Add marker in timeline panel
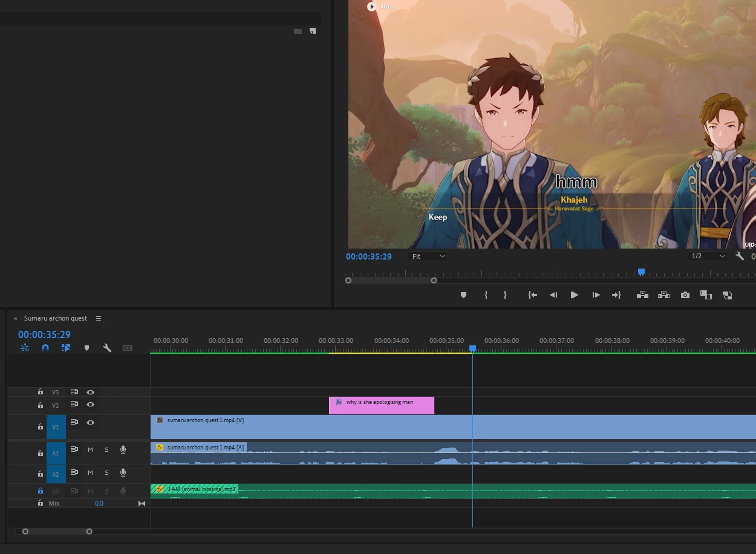756x554 pixels. click(x=86, y=348)
